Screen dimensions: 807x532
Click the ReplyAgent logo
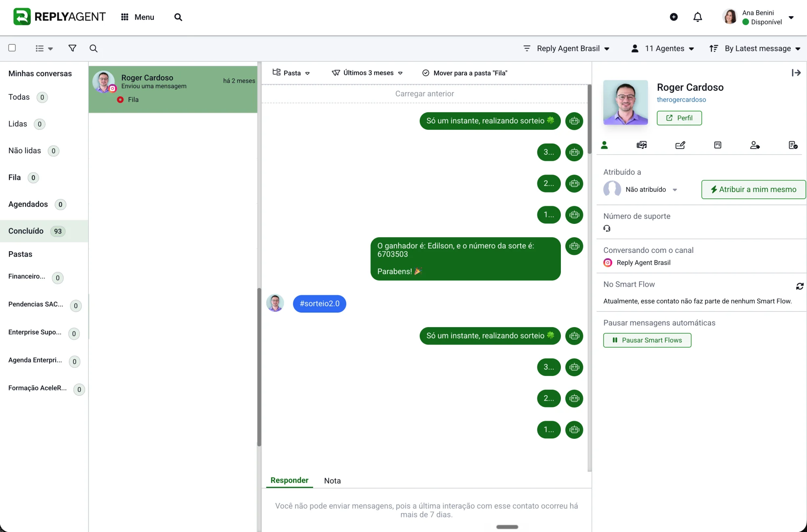(x=59, y=17)
